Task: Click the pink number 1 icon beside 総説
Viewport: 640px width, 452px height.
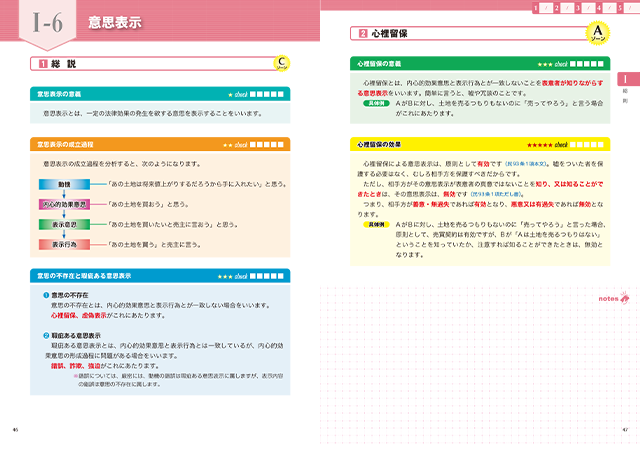Action: click(43, 64)
